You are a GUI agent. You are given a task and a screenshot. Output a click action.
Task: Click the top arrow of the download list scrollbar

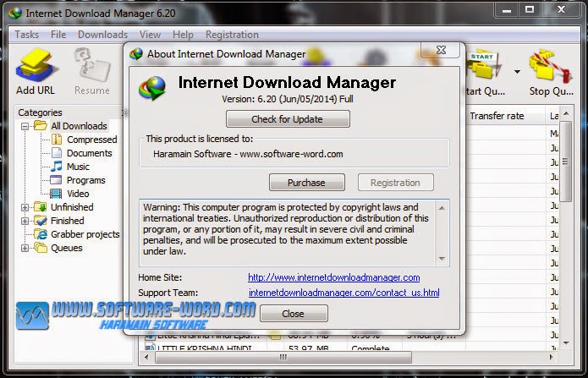(566, 113)
